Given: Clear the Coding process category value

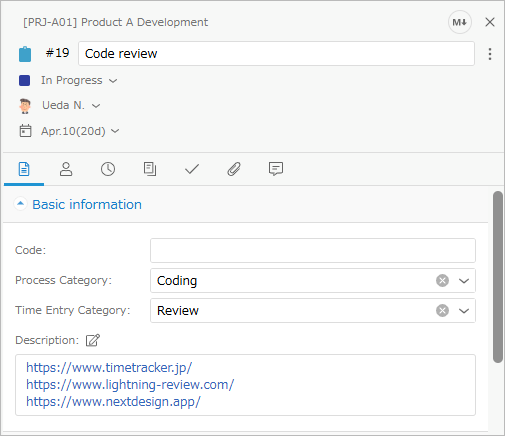Looking at the screenshot, I should (442, 281).
